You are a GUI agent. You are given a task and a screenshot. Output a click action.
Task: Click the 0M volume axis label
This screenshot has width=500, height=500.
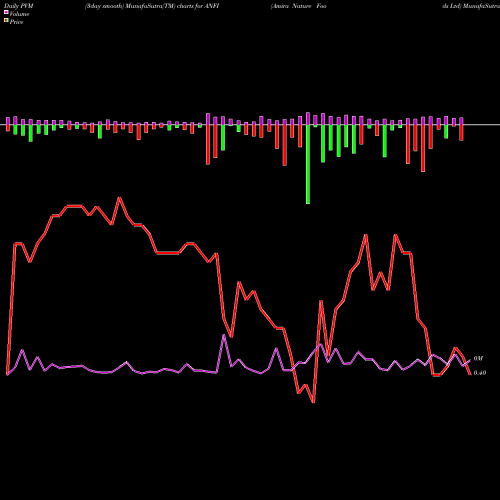pos(478,359)
